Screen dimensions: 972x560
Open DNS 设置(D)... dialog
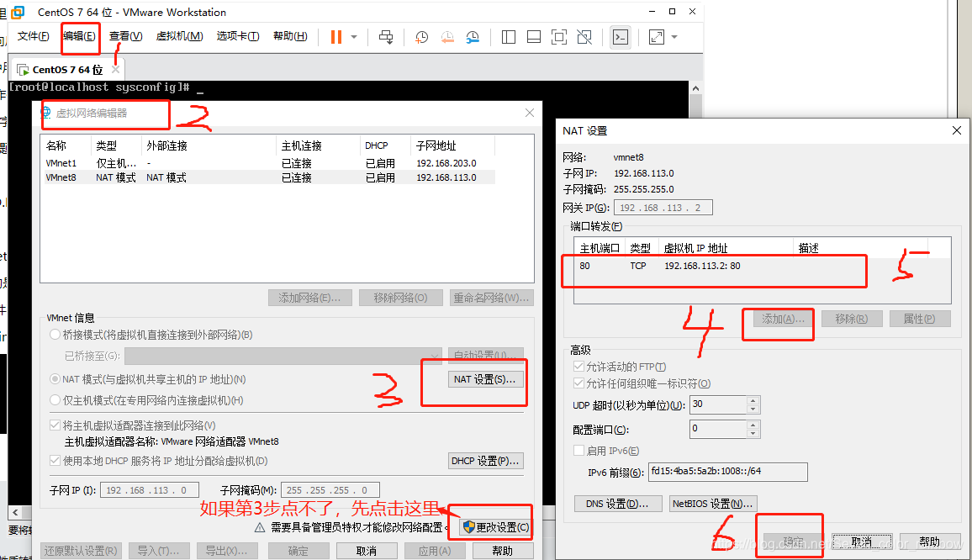click(x=617, y=504)
